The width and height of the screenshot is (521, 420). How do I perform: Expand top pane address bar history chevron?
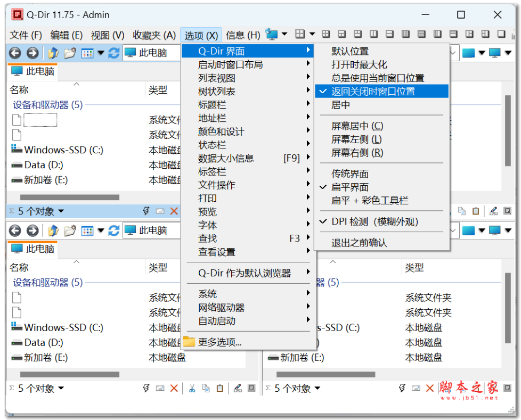pyautogui.click(x=453, y=53)
